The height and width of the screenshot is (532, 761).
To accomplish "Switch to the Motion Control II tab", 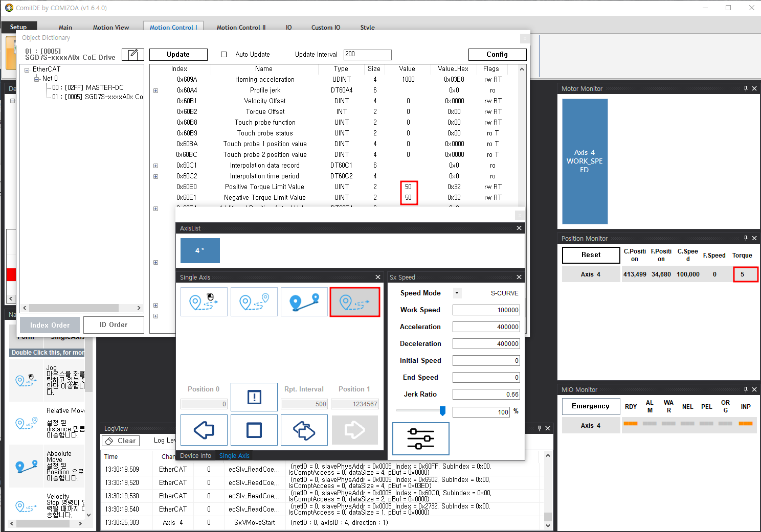I will click(241, 28).
